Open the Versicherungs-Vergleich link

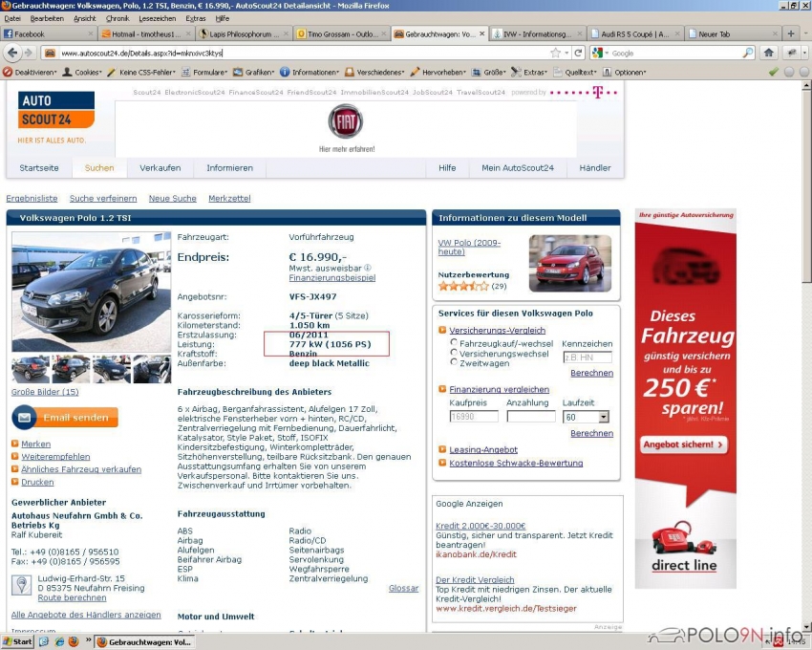click(497, 331)
